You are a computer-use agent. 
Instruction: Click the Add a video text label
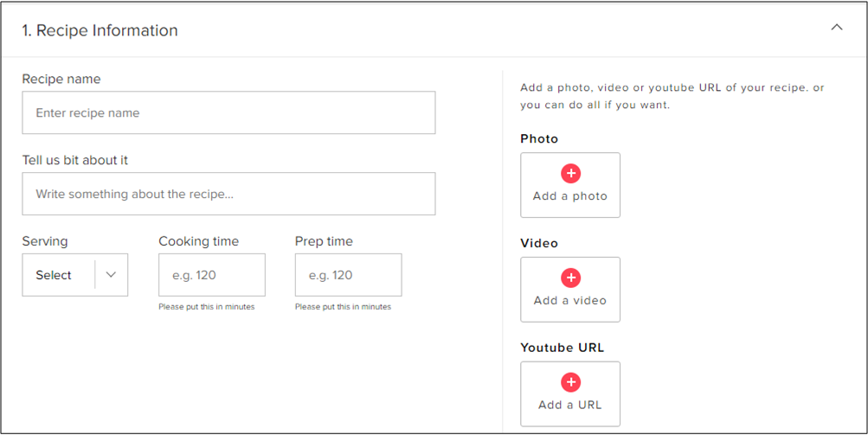coord(570,300)
